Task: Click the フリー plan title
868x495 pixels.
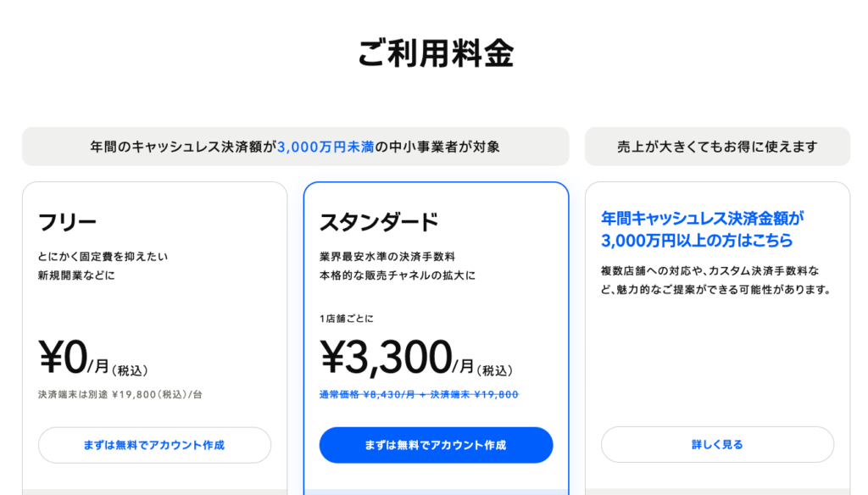Action: pyautogui.click(x=67, y=222)
